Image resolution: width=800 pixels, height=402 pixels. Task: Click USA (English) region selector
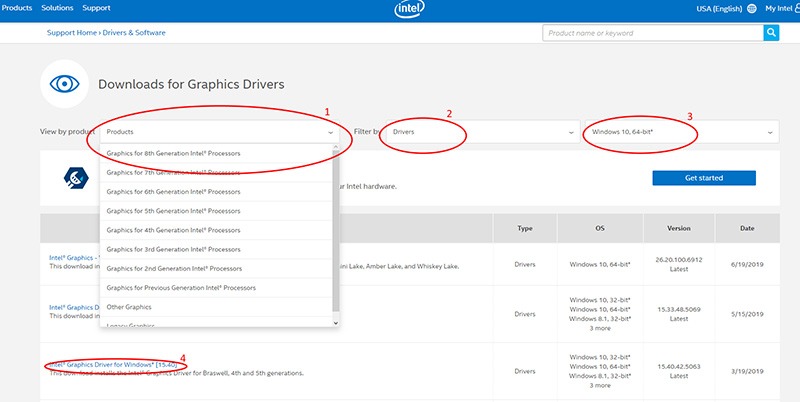[719, 9]
